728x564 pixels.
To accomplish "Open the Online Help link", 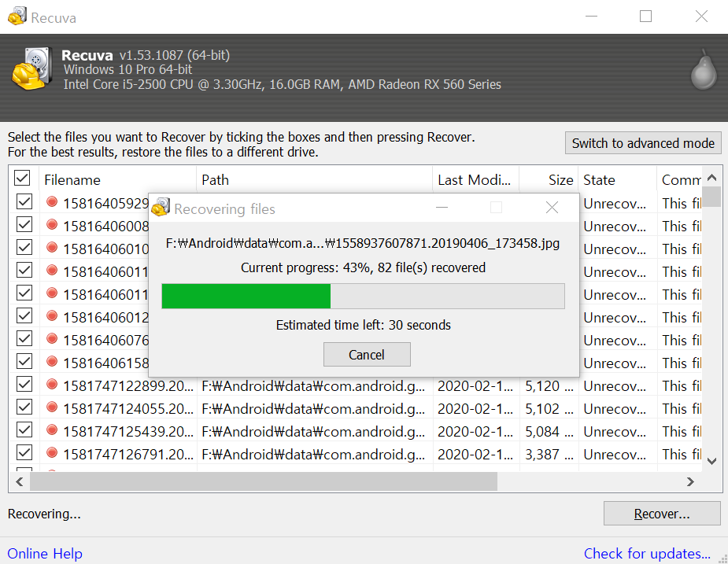I will 45,553.
